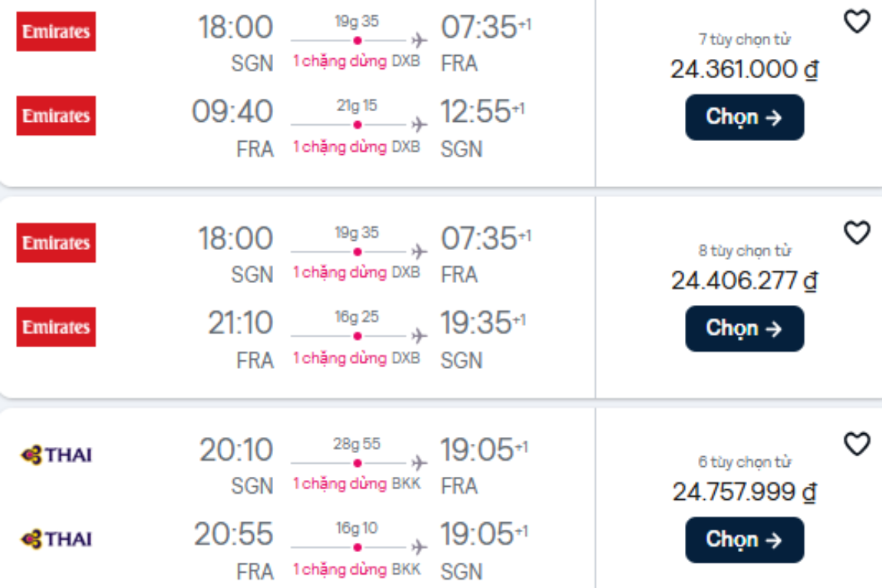Click plane icon on 21g 15 return leg

[x=419, y=124]
